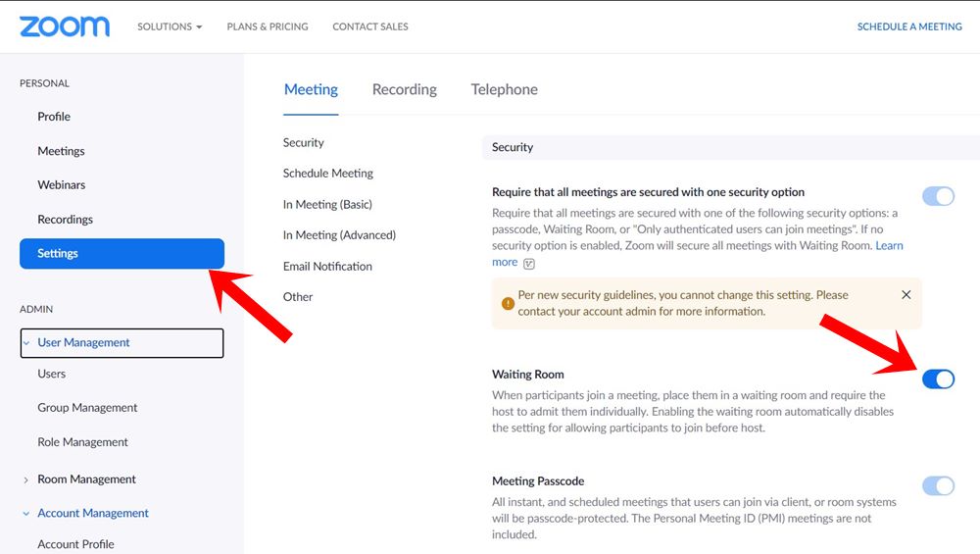Click the Learn more link
The height and width of the screenshot is (554, 980).
click(x=889, y=246)
